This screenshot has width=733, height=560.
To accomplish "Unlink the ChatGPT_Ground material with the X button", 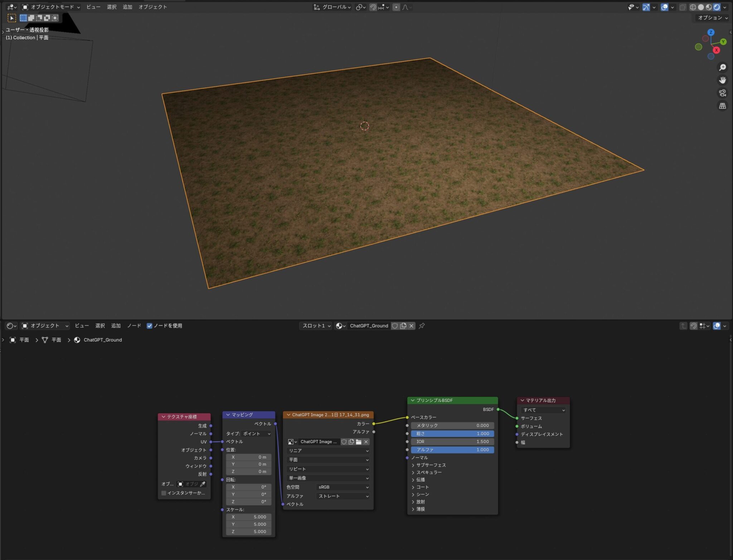I will click(411, 326).
